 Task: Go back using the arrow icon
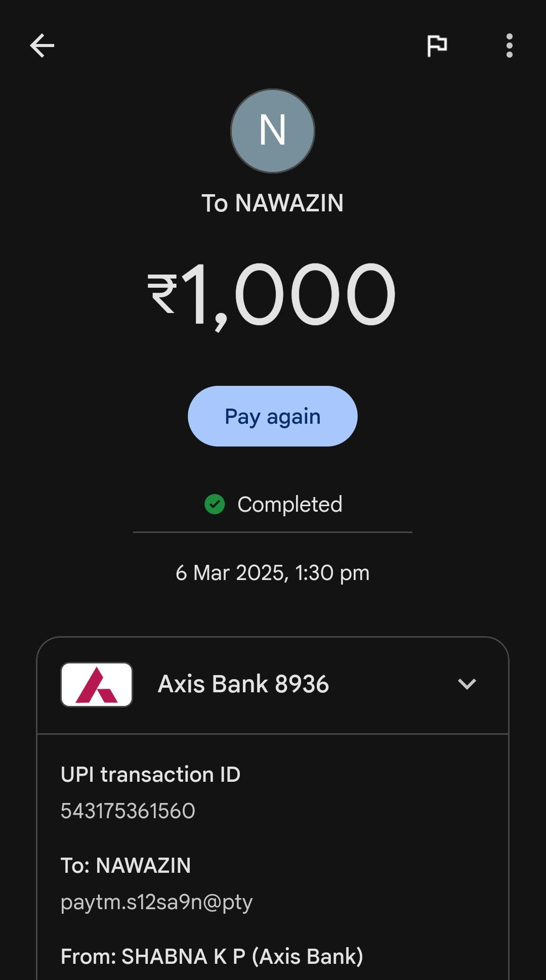pyautogui.click(x=42, y=46)
